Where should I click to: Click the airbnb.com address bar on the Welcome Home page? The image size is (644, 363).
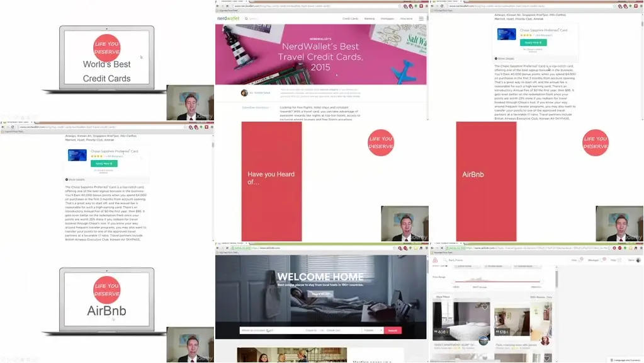312,248
